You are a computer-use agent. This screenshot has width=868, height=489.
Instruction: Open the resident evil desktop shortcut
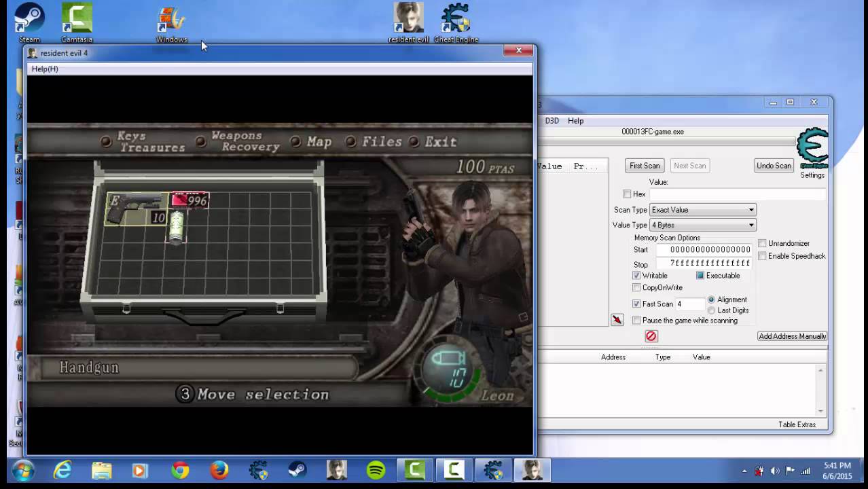click(x=408, y=22)
